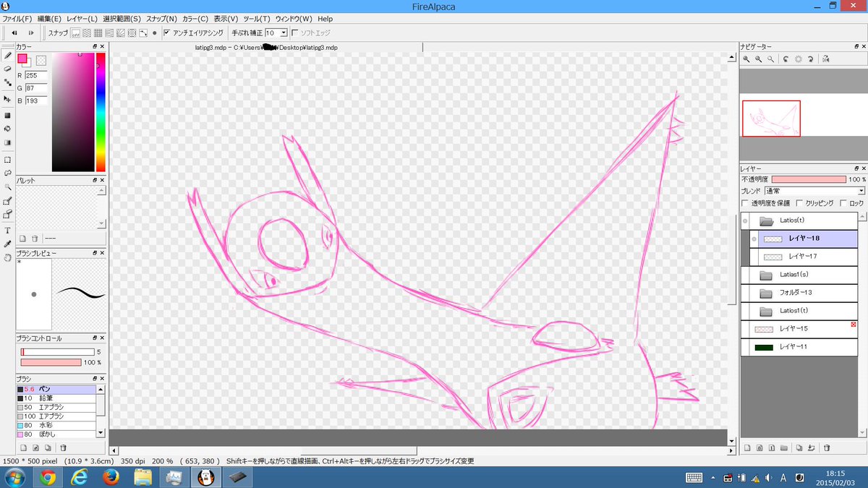Image resolution: width=868 pixels, height=488 pixels.
Task: Choose the Move tool
Action: (7, 98)
